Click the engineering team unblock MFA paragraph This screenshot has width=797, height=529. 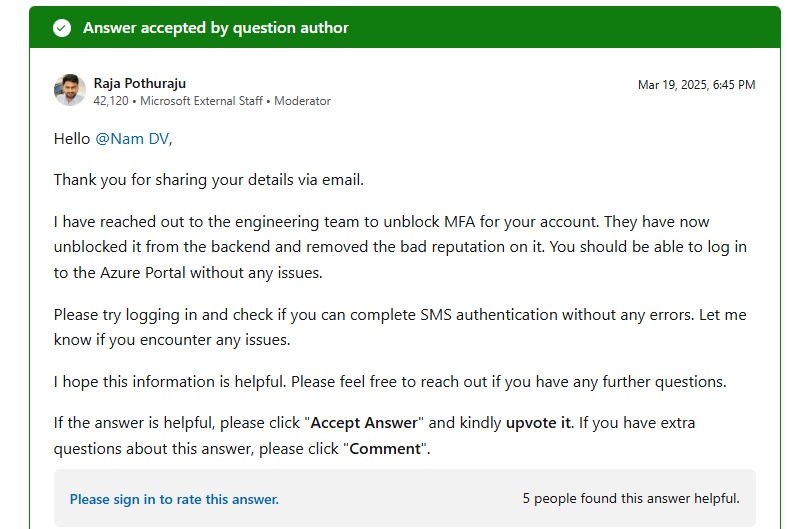click(x=400, y=247)
